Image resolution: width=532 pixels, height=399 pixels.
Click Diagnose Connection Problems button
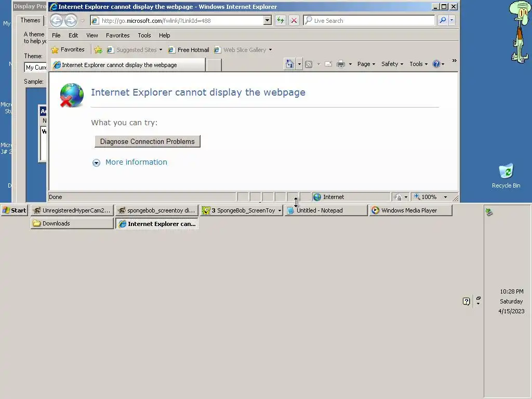pyautogui.click(x=148, y=141)
